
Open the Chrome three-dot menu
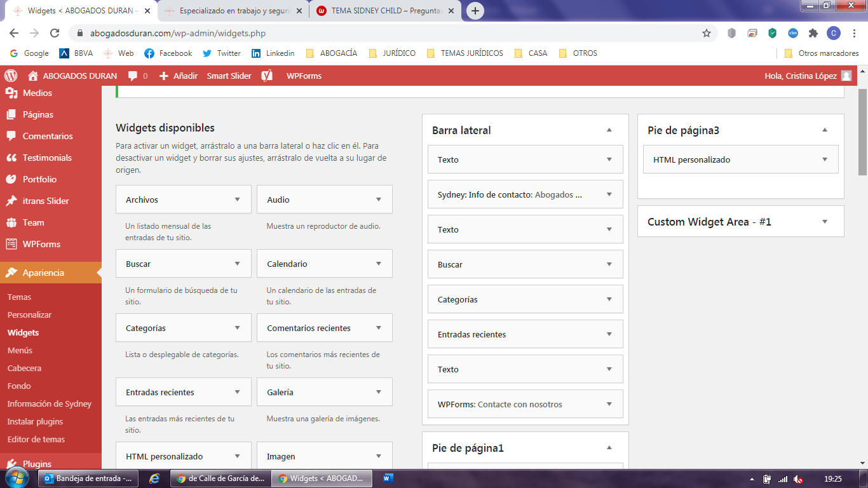point(854,33)
